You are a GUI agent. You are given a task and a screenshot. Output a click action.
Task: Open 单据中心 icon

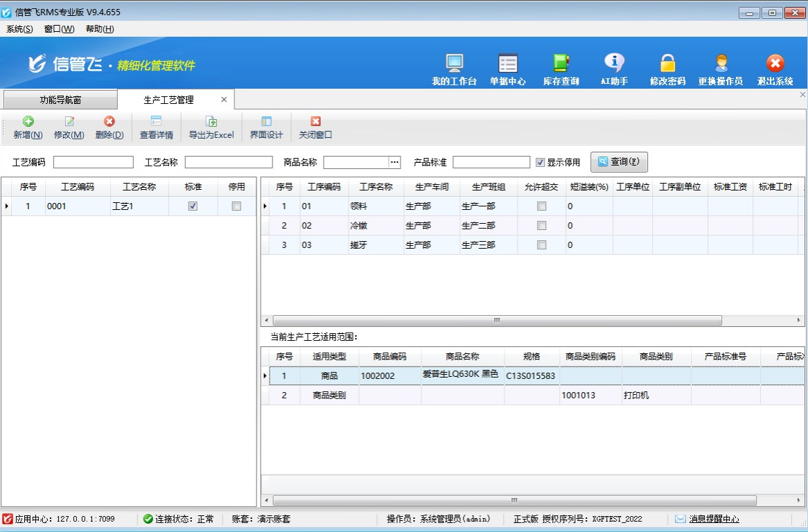(507, 64)
